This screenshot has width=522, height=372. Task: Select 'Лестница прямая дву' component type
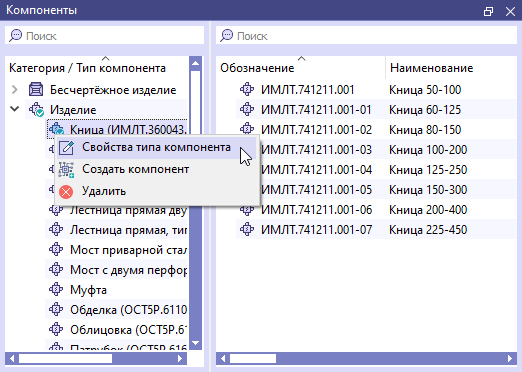(x=128, y=210)
